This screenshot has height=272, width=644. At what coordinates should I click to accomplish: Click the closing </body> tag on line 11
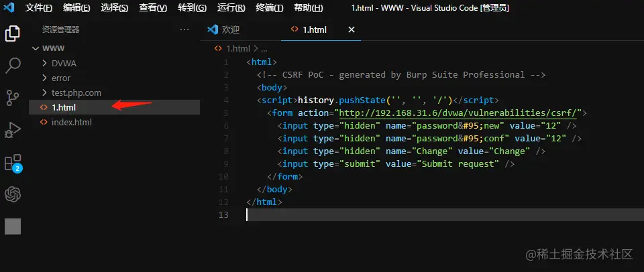pyautogui.click(x=274, y=189)
